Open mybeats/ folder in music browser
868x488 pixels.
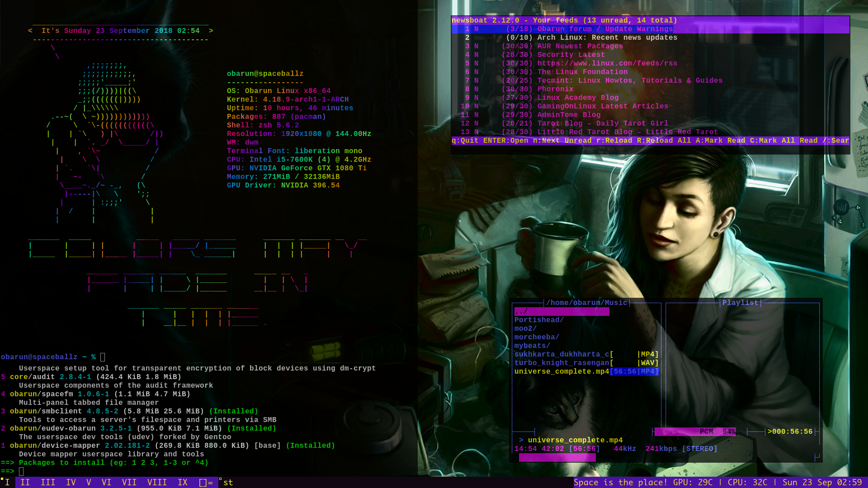pyautogui.click(x=532, y=346)
